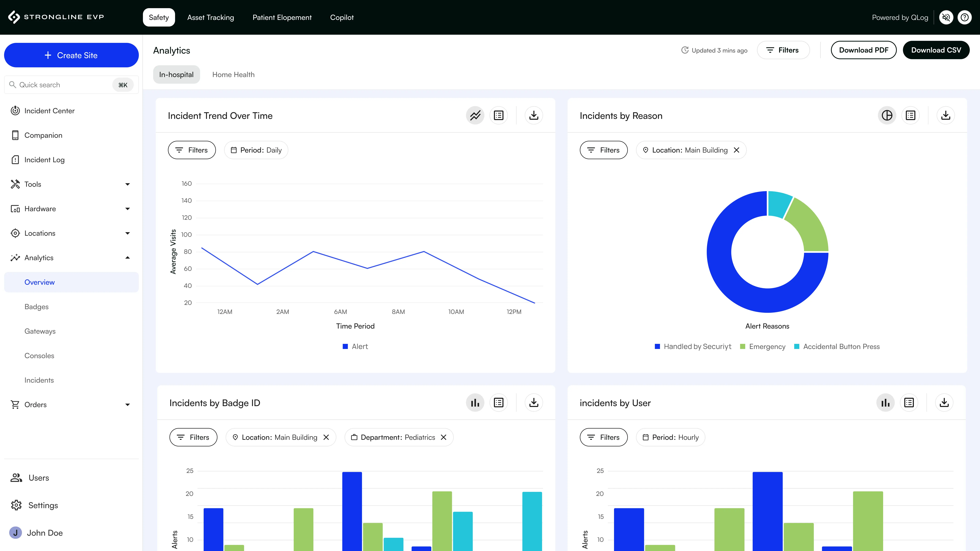Click the refresh icon next to Updated
The image size is (980, 551).
pyautogui.click(x=685, y=50)
